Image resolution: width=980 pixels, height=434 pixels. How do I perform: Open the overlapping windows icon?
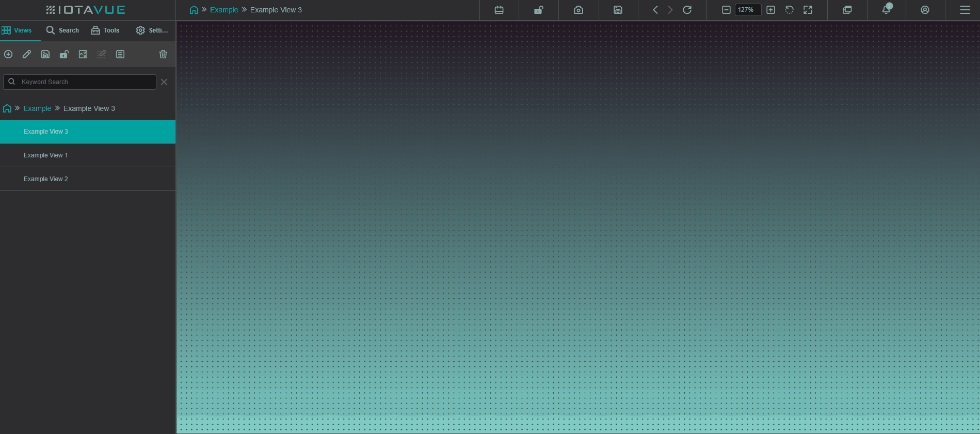pos(847,10)
